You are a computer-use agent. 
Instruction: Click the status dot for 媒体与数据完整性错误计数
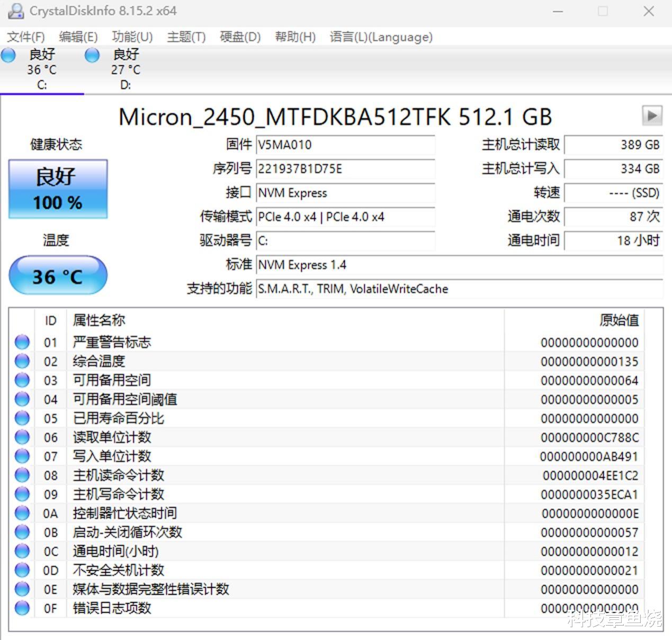[22, 589]
